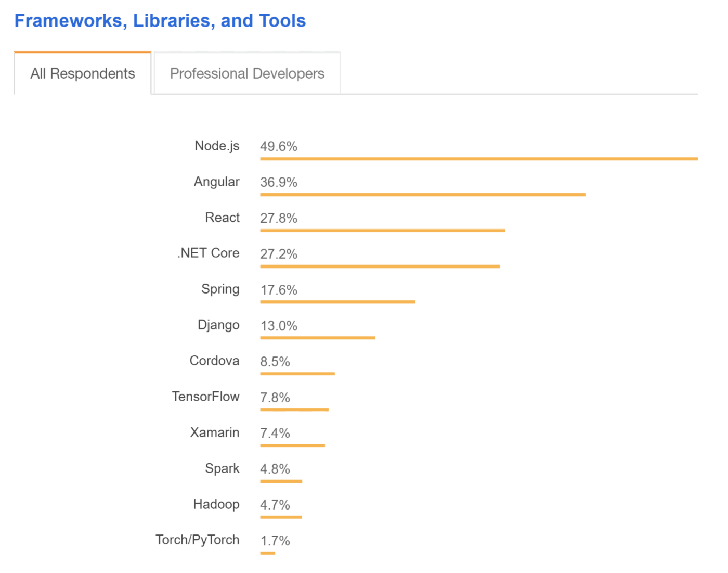This screenshot has width=728, height=573.
Task: Click the 1.7% percentage value
Action: (275, 541)
